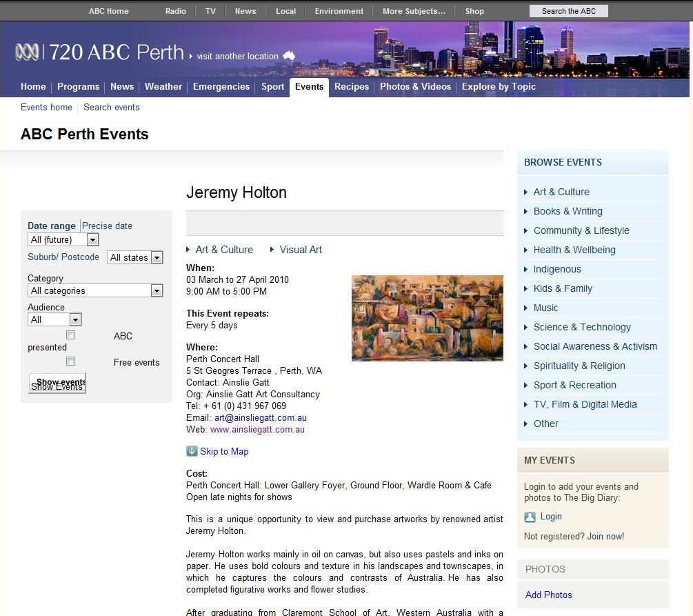This screenshot has height=616, width=693.
Task: Click the Skip to Map link
Action: pyautogui.click(x=224, y=452)
